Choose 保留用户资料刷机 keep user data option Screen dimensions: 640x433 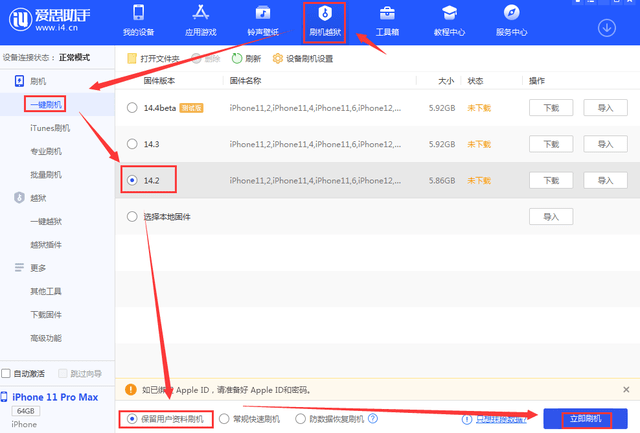(x=132, y=419)
